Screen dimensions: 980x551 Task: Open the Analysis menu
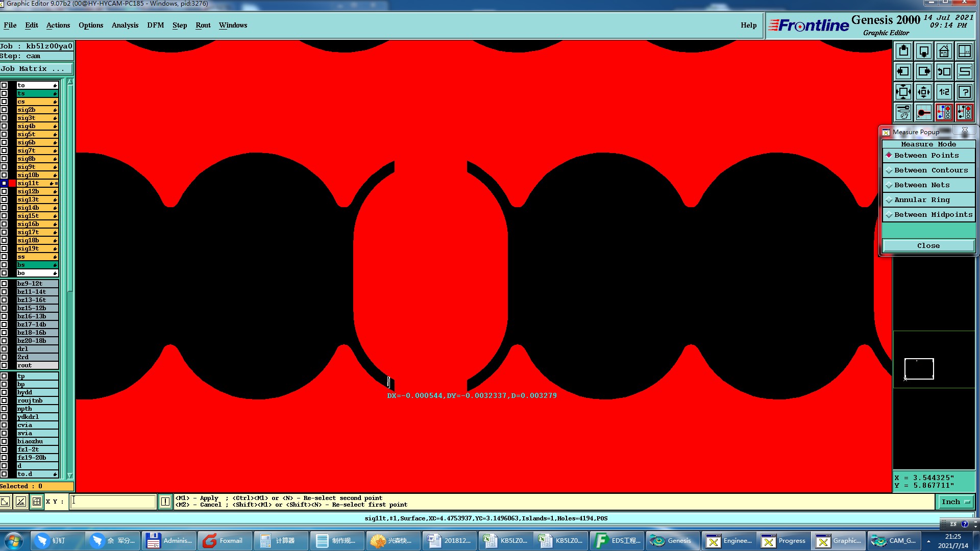coord(125,25)
